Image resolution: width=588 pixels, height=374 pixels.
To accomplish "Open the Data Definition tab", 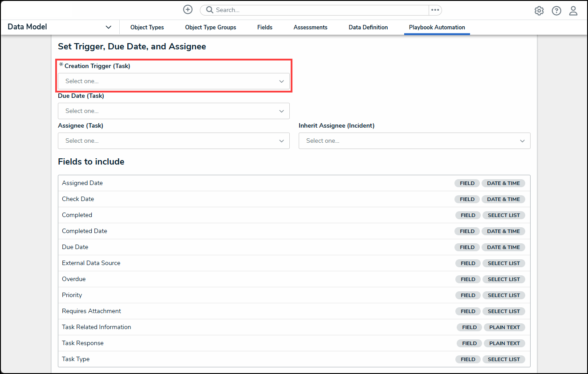I will tap(368, 28).
